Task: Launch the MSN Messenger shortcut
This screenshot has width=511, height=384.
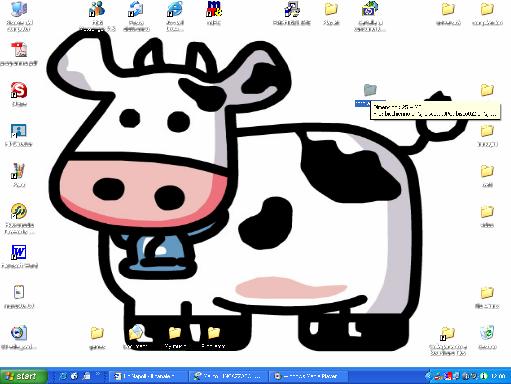Action: point(97,9)
